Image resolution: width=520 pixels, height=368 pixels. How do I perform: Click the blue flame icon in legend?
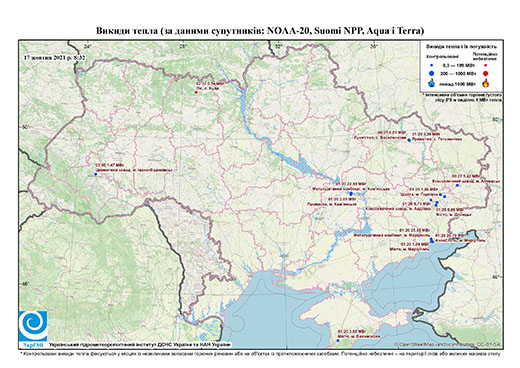pyautogui.click(x=431, y=83)
